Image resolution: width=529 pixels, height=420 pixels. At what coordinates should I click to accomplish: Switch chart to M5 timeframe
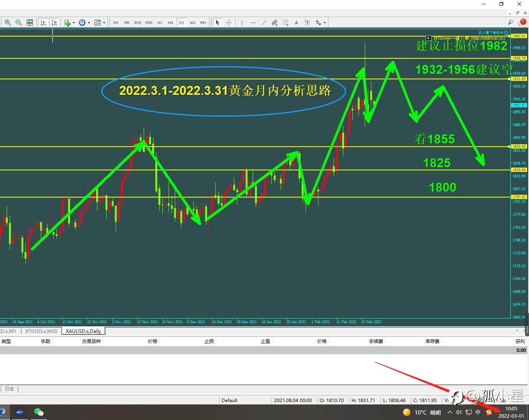coord(127,23)
